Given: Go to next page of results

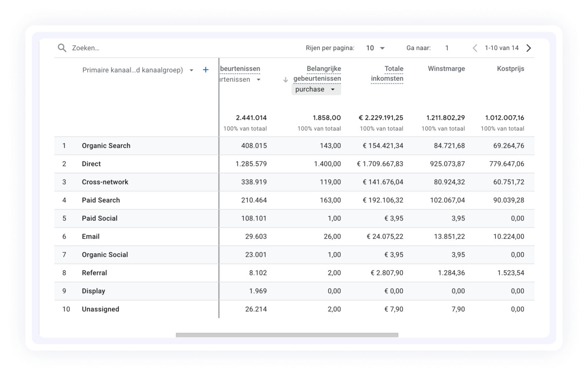Looking at the screenshot, I should pyautogui.click(x=528, y=48).
